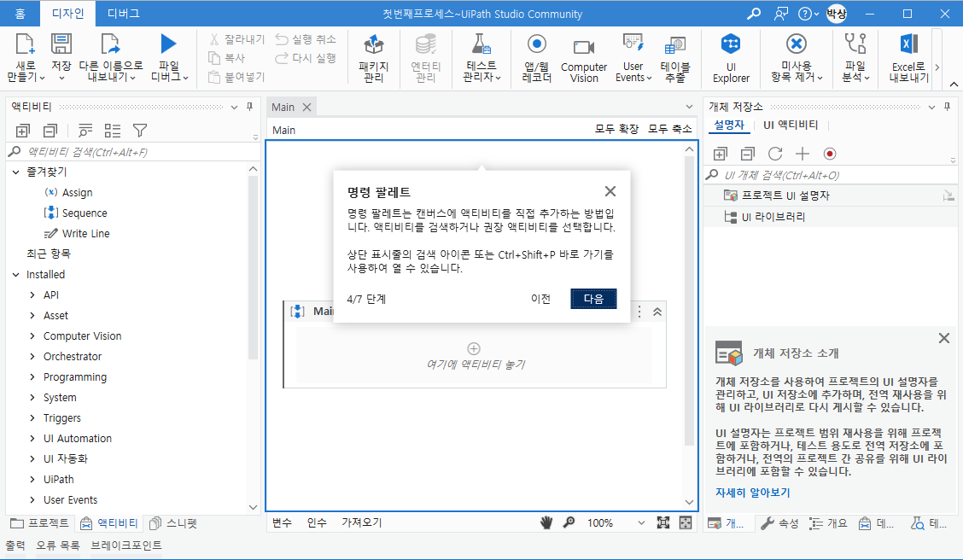The height and width of the screenshot is (560, 963).
Task: Open the help dropdown in title bar
Action: point(808,14)
